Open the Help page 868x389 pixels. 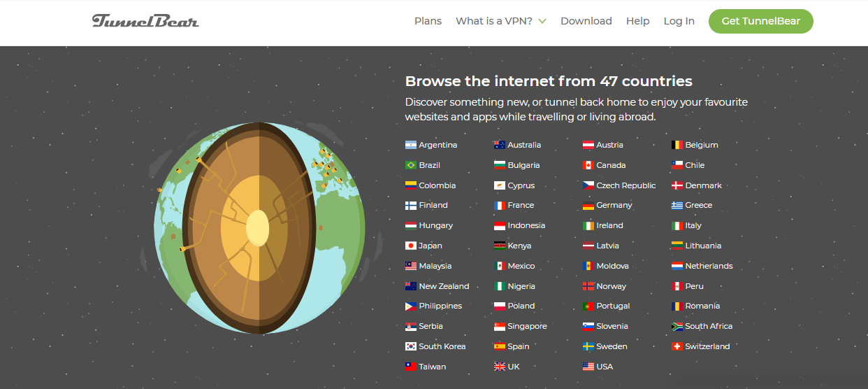click(637, 21)
